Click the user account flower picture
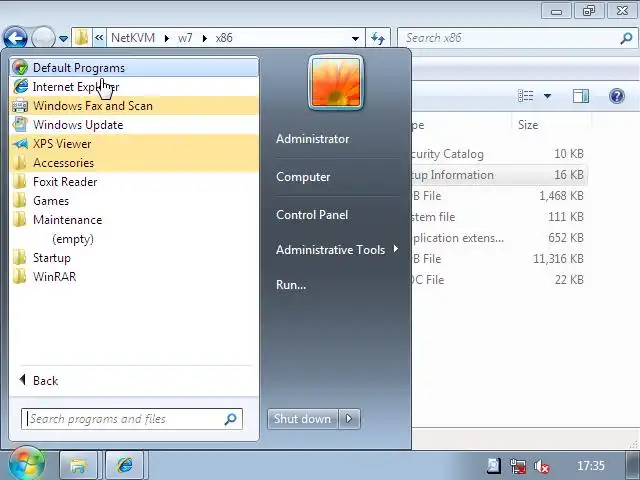The width and height of the screenshot is (640, 480). (x=336, y=82)
